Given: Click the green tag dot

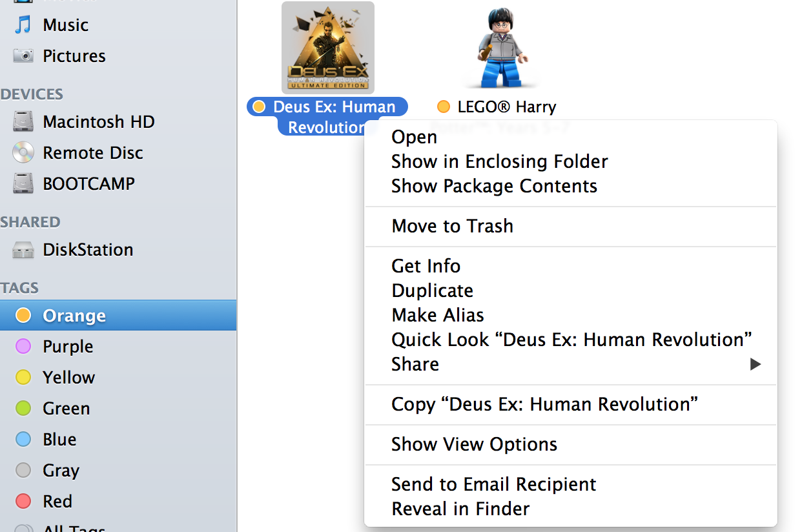Looking at the screenshot, I should point(23,409).
